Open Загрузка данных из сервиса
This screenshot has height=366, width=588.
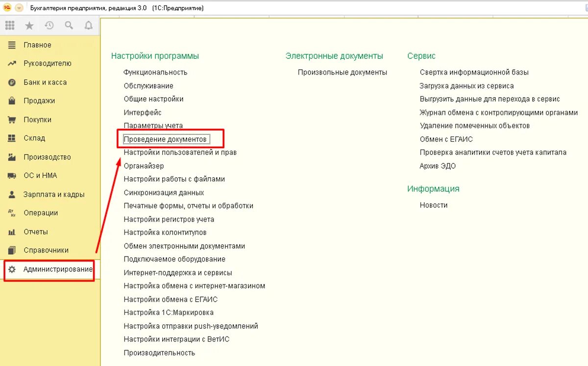pyautogui.click(x=467, y=86)
